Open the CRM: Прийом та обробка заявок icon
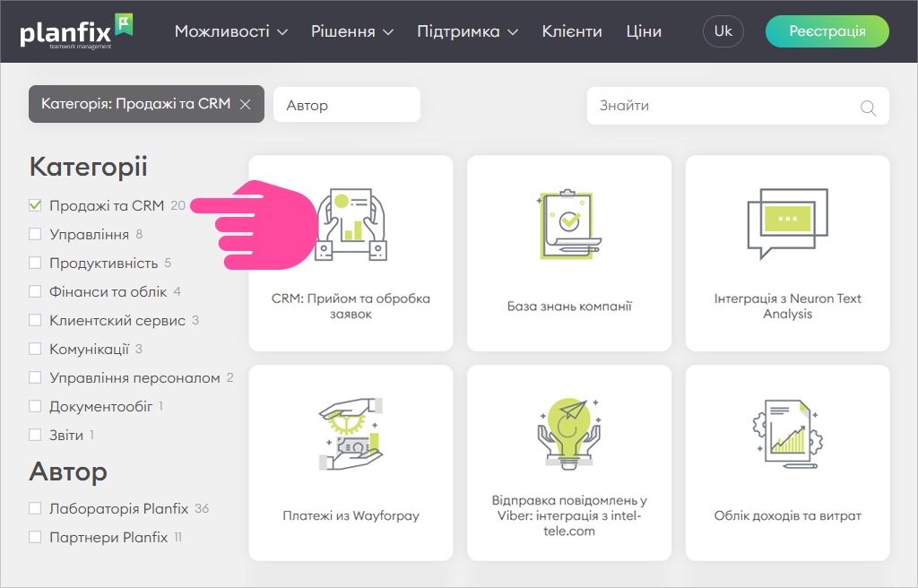The height and width of the screenshot is (588, 918). [x=351, y=224]
